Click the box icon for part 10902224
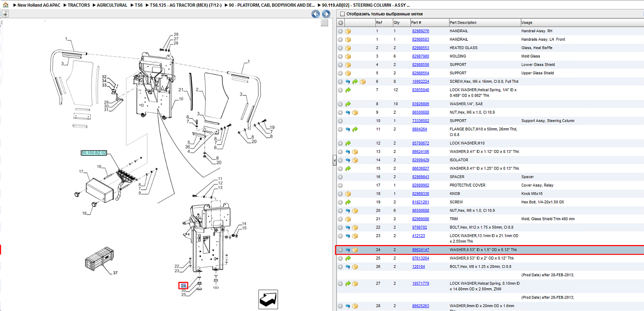This screenshot has width=644, height=311. pyautogui.click(x=363, y=82)
